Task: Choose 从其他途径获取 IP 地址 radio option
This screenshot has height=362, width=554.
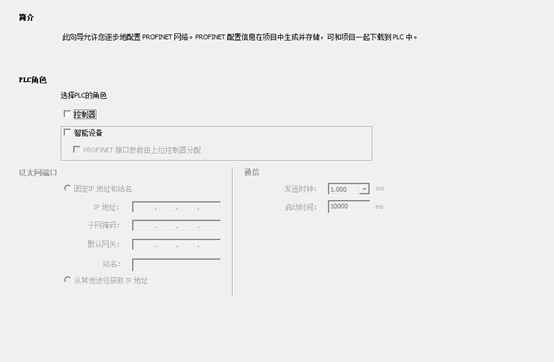Action: click(x=67, y=280)
